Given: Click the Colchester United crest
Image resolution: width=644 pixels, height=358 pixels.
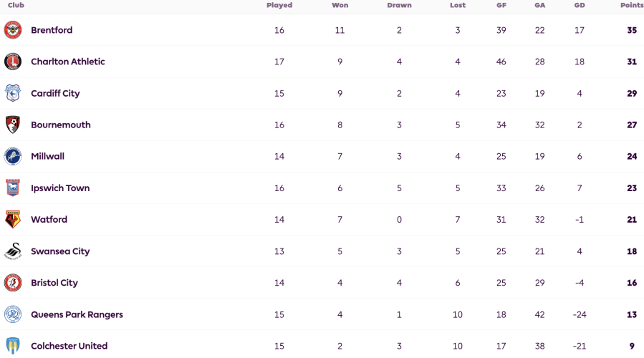Looking at the screenshot, I should click(x=13, y=346).
